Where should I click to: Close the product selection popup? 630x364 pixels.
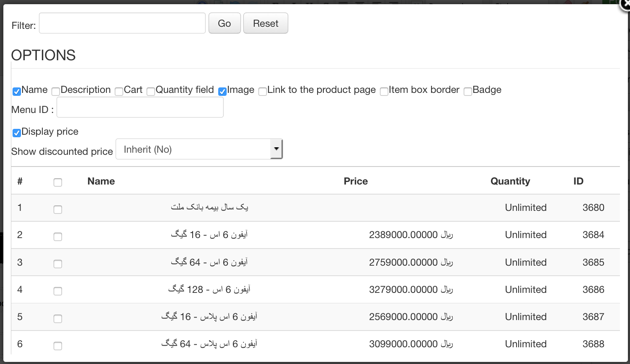coord(626,3)
